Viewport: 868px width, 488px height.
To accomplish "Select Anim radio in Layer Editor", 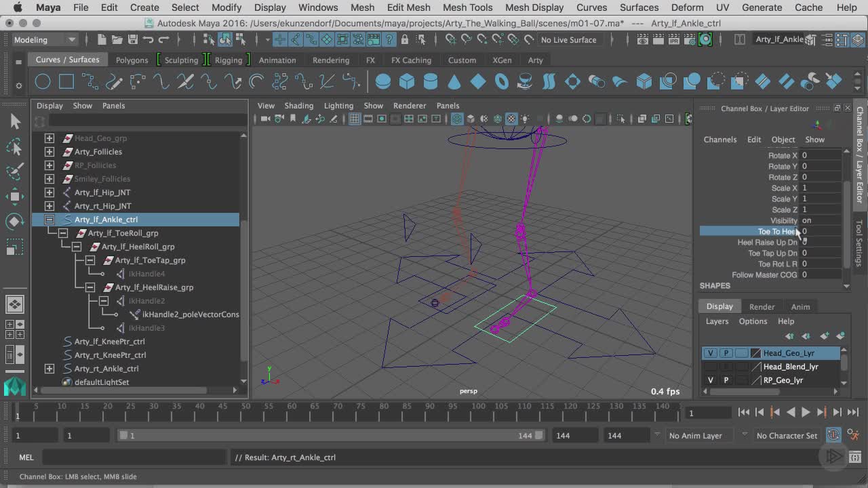I will 800,306.
